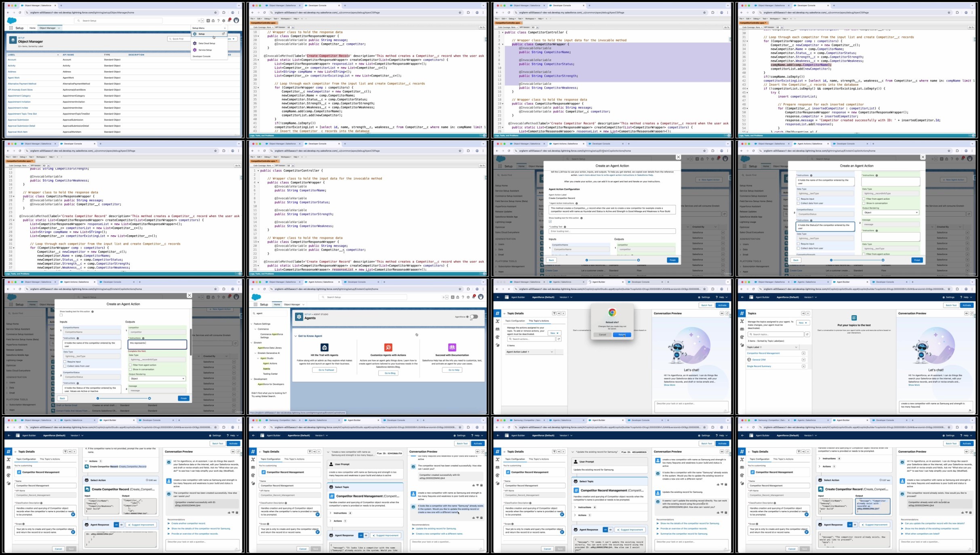
Task: Collapse the Get to Know Agent section
Action: point(296,336)
